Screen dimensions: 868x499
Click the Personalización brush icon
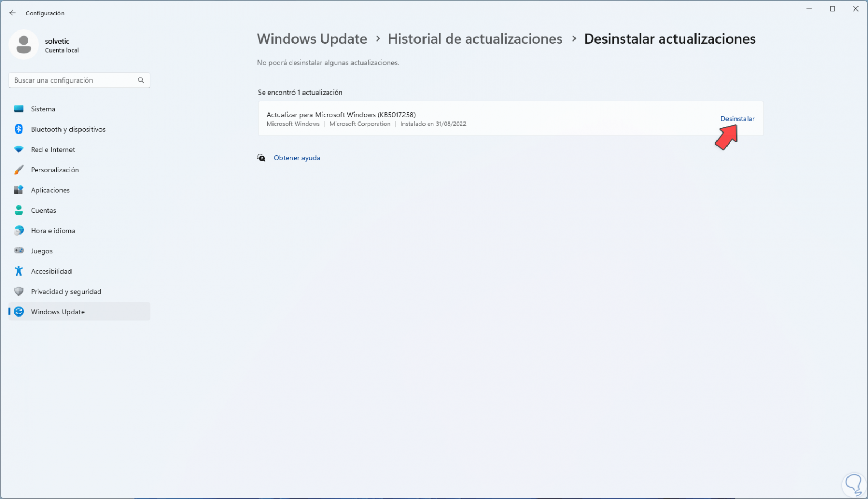(19, 170)
